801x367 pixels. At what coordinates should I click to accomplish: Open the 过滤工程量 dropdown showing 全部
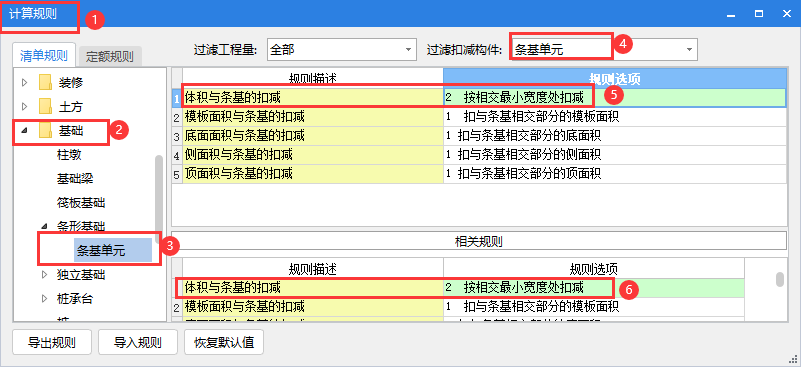(x=341, y=50)
